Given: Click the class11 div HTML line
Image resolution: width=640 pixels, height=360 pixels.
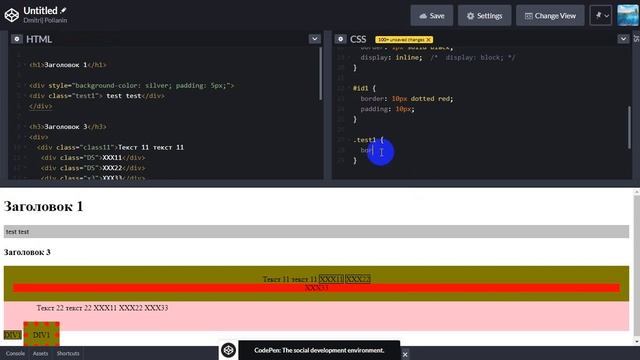Looking at the screenshot, I should 110,147.
